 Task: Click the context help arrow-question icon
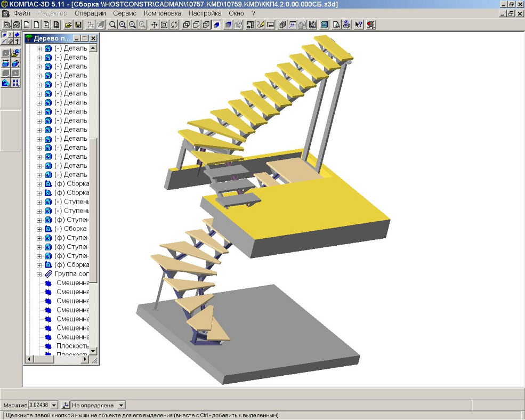(x=359, y=25)
